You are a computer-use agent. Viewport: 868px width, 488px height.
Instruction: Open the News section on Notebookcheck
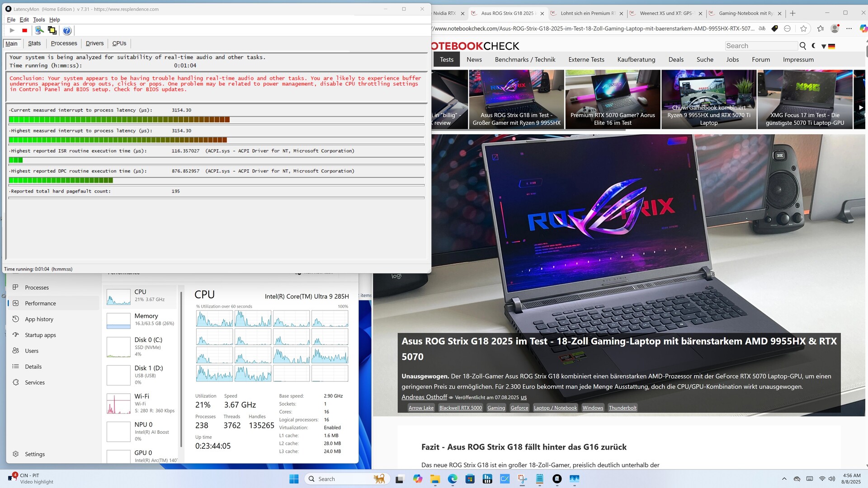point(474,60)
